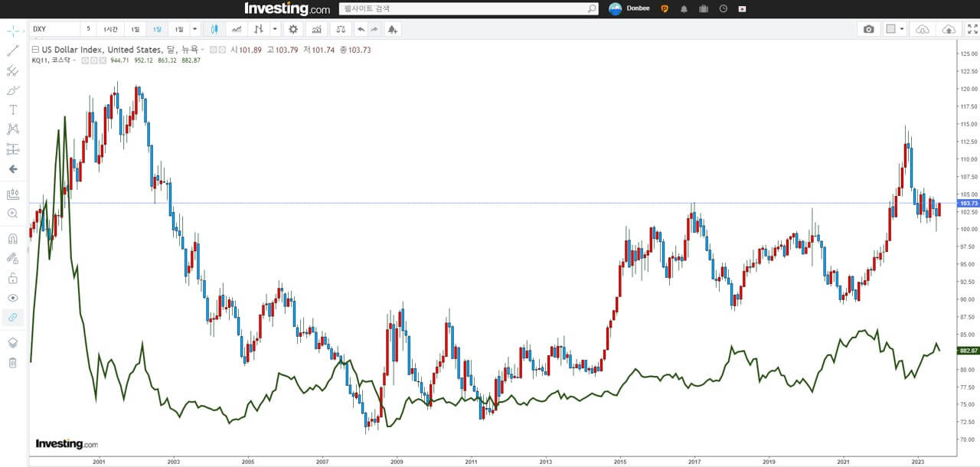Open the clock icon in the header
The width and height of the screenshot is (980, 467).
coord(723,8)
